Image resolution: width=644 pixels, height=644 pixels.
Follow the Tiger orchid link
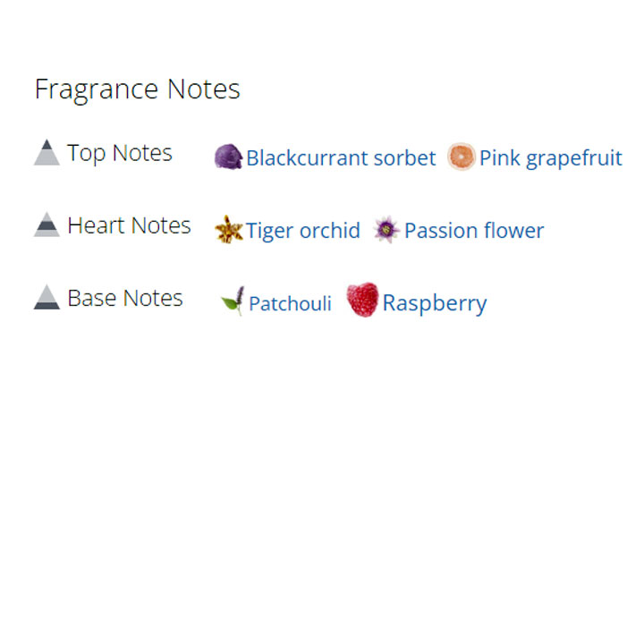(303, 231)
